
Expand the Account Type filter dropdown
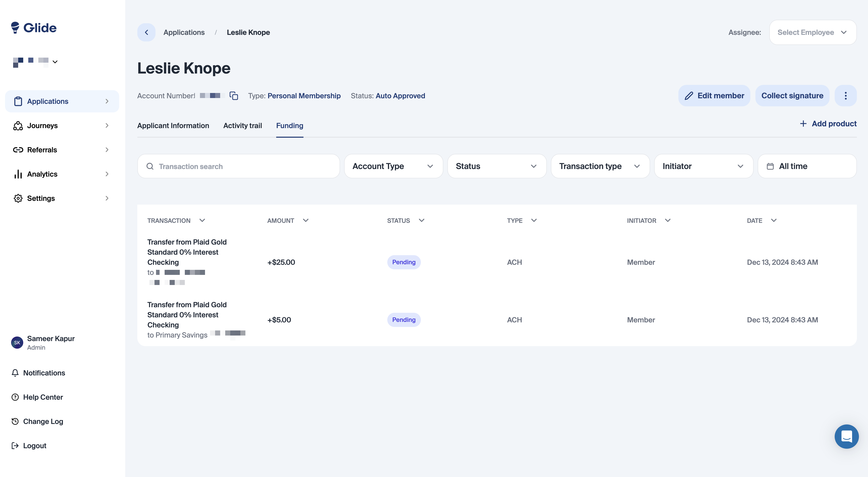point(393,166)
